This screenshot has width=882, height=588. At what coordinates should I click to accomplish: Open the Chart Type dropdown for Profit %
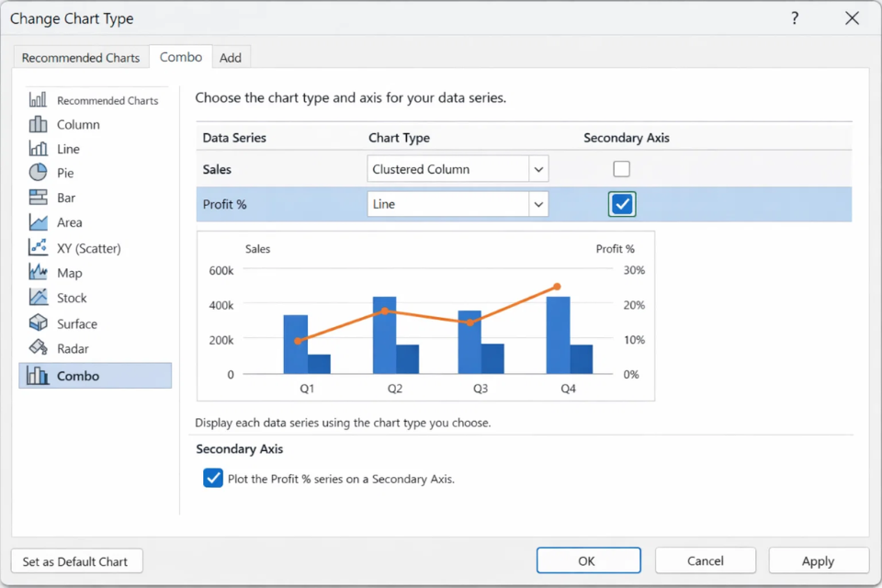pos(540,204)
